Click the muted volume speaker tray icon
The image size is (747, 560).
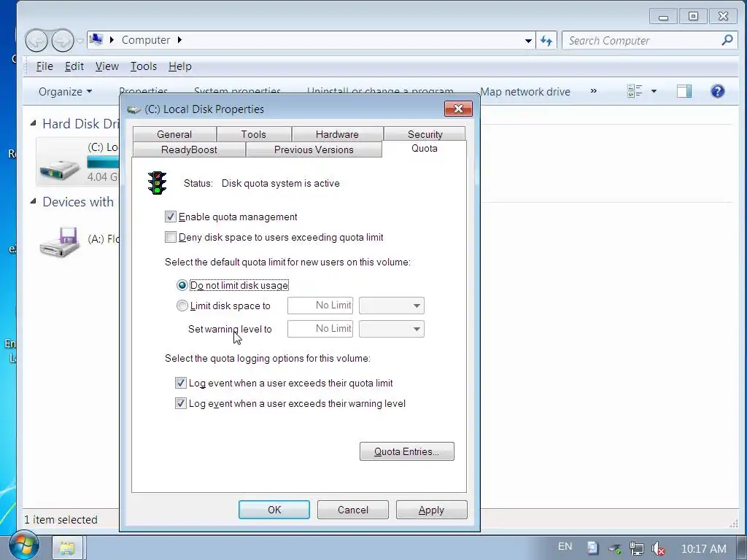click(659, 548)
